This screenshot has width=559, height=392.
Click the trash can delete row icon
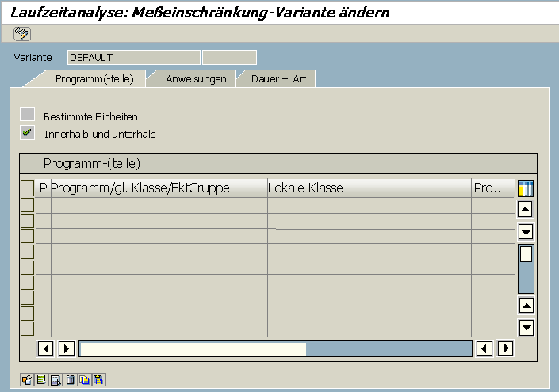pyautogui.click(x=71, y=379)
